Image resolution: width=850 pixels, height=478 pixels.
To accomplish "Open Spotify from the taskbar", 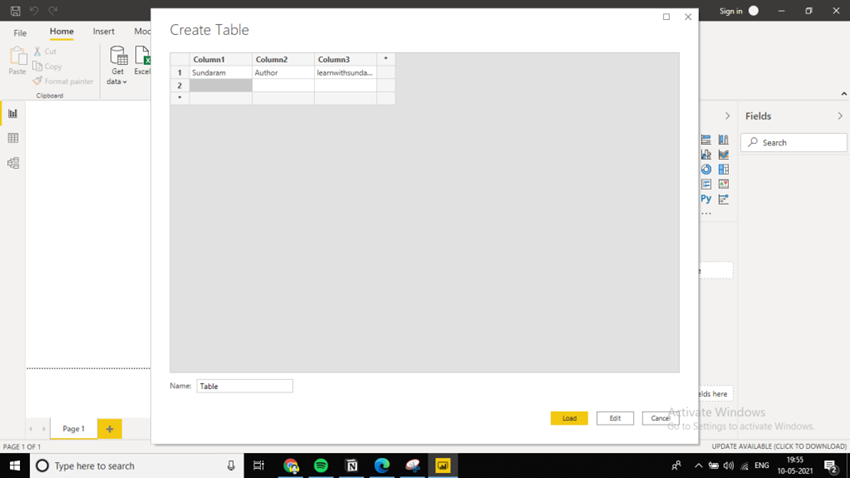I will (321, 466).
